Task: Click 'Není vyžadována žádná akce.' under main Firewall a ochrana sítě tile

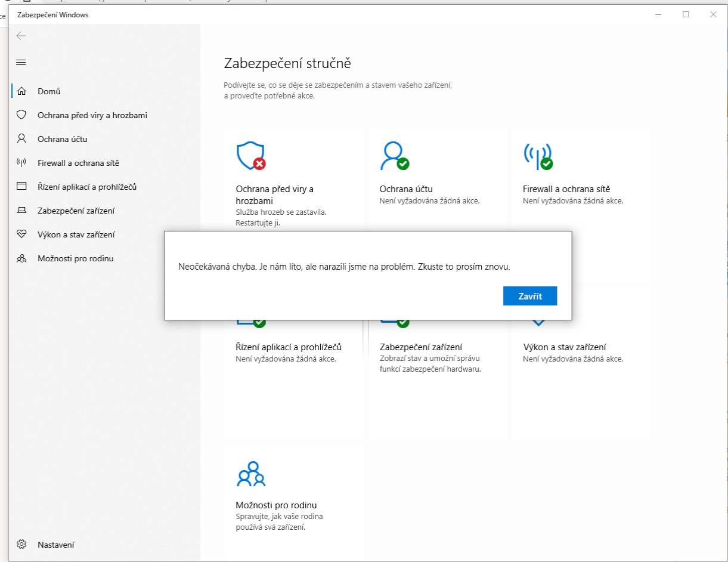Action: coord(573,200)
